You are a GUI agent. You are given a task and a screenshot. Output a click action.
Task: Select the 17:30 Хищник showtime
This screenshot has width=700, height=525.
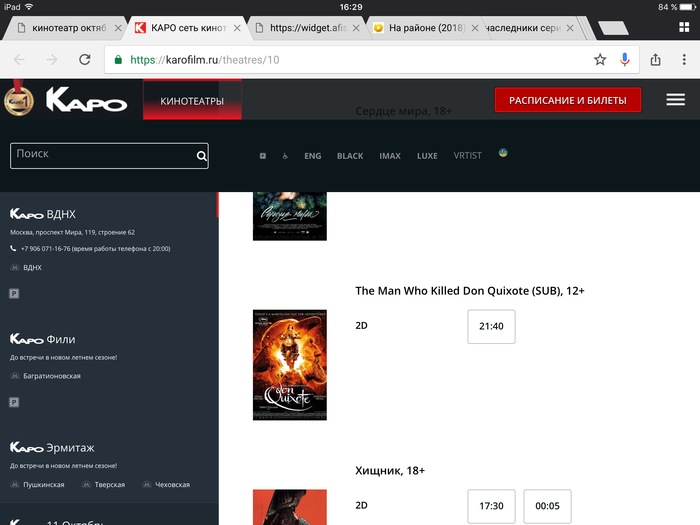click(491, 506)
